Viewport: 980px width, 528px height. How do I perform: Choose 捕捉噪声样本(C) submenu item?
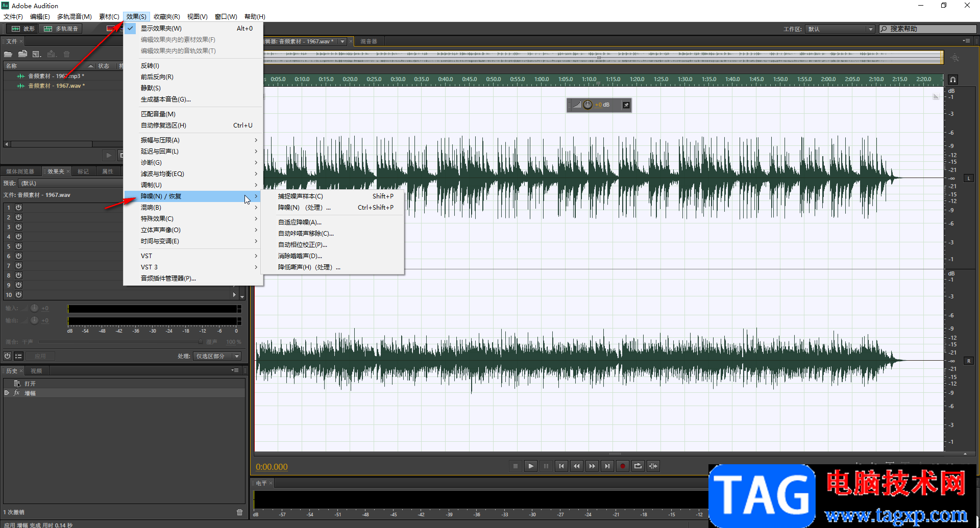pyautogui.click(x=332, y=196)
